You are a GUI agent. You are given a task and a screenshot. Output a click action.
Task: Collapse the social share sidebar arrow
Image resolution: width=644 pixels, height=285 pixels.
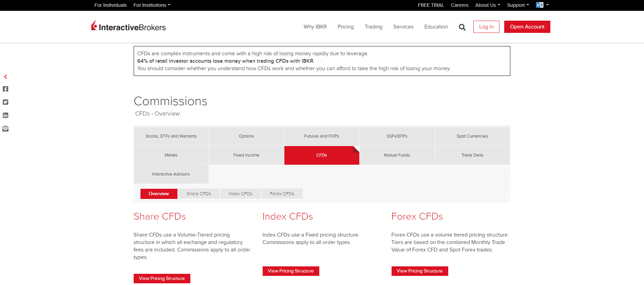point(5,77)
